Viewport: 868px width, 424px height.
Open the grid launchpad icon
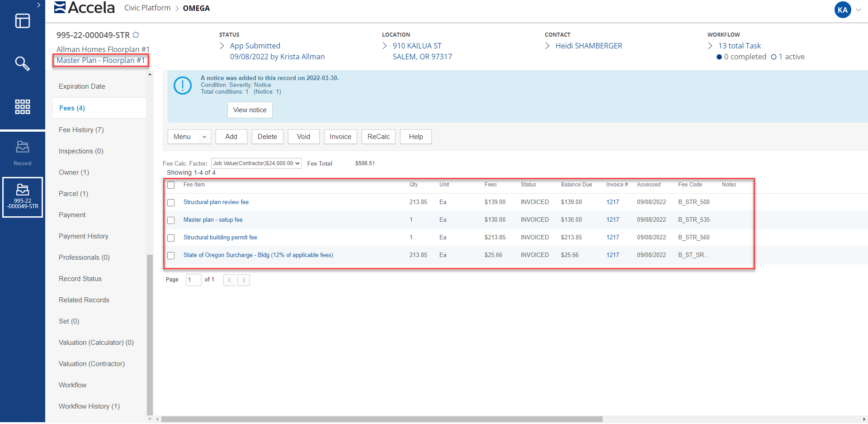tap(22, 107)
